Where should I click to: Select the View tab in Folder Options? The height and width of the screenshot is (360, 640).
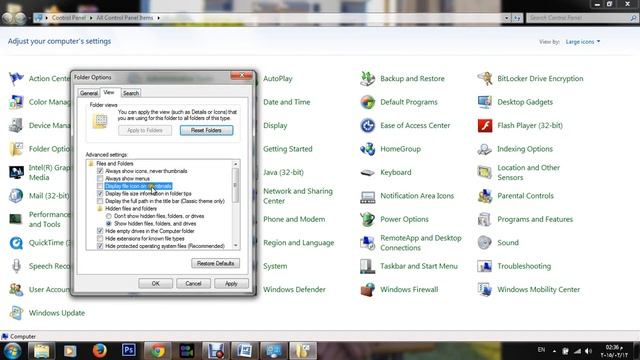point(109,92)
